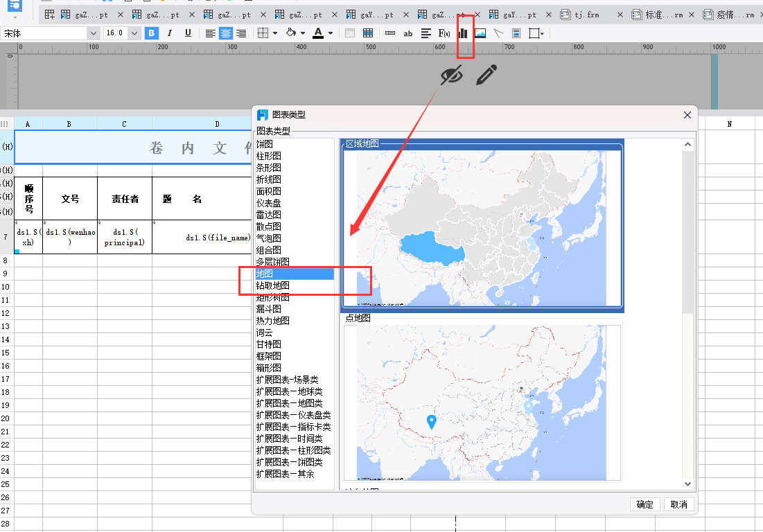Select the 区域地图 map thumbnail
The image size is (763, 532).
[x=482, y=226]
